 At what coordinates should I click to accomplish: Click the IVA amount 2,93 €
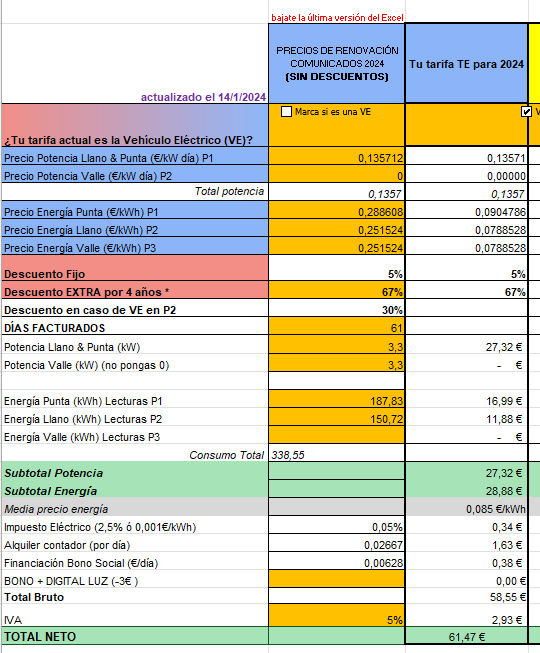[x=467, y=616]
